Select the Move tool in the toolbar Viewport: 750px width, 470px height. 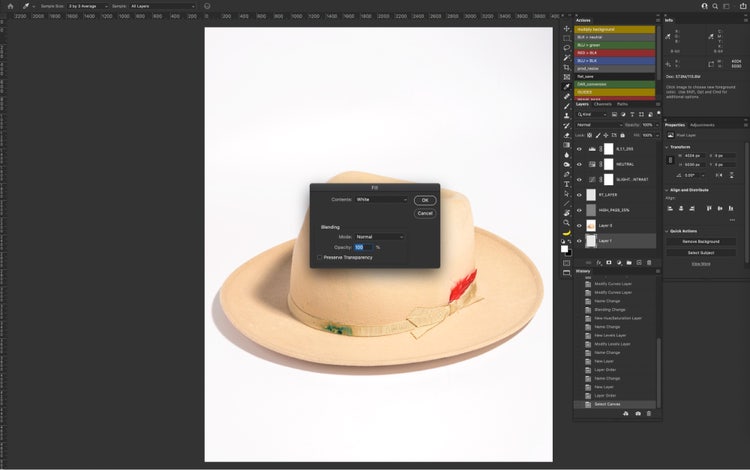click(567, 28)
